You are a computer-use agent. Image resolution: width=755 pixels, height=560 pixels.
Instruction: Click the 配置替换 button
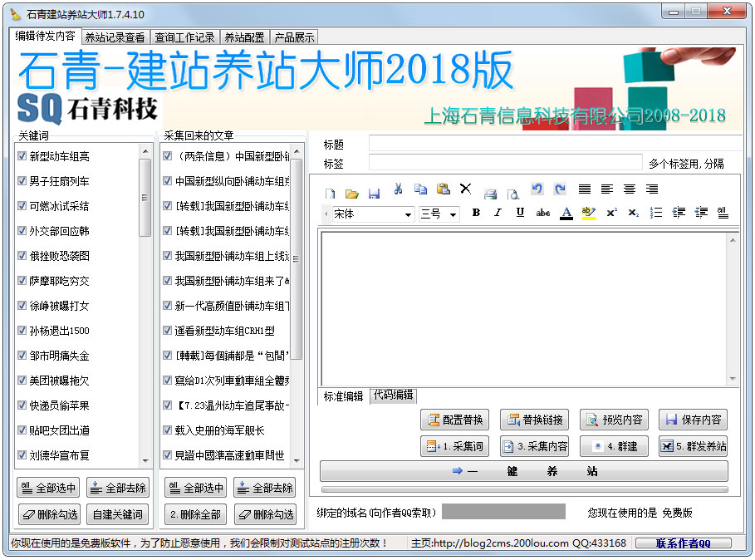click(x=455, y=420)
